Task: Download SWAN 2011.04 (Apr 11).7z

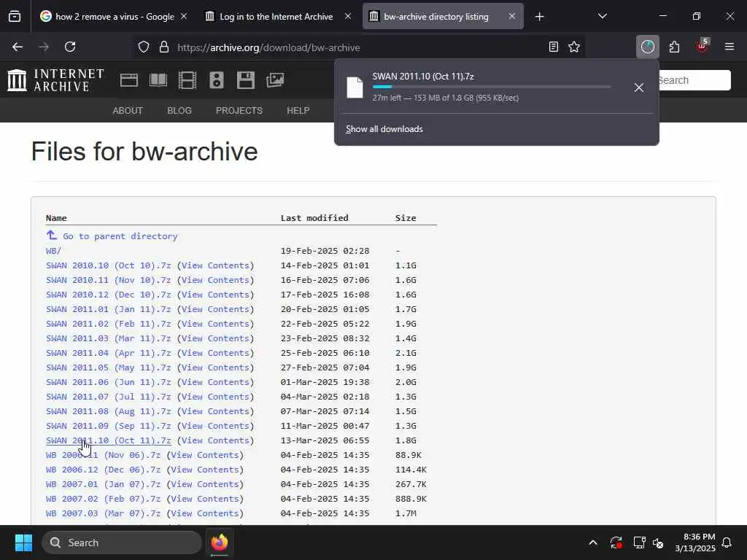Action: coord(108,353)
